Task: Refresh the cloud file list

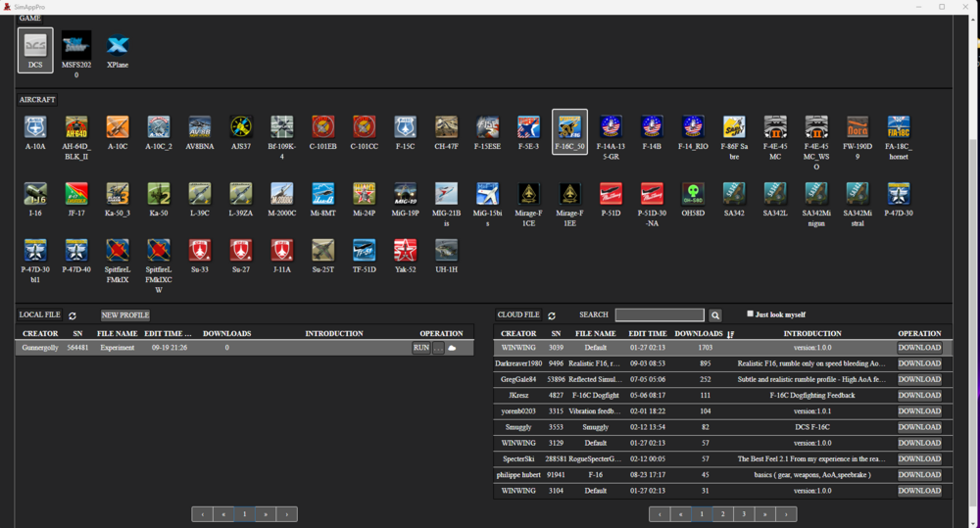Action: [552, 315]
